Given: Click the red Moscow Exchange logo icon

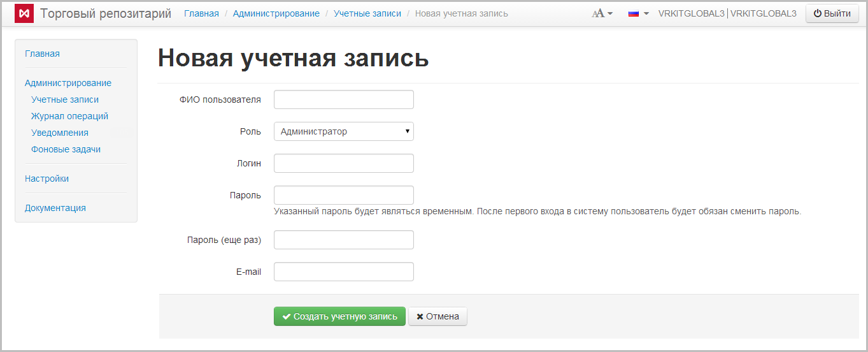Looking at the screenshot, I should (x=24, y=13).
